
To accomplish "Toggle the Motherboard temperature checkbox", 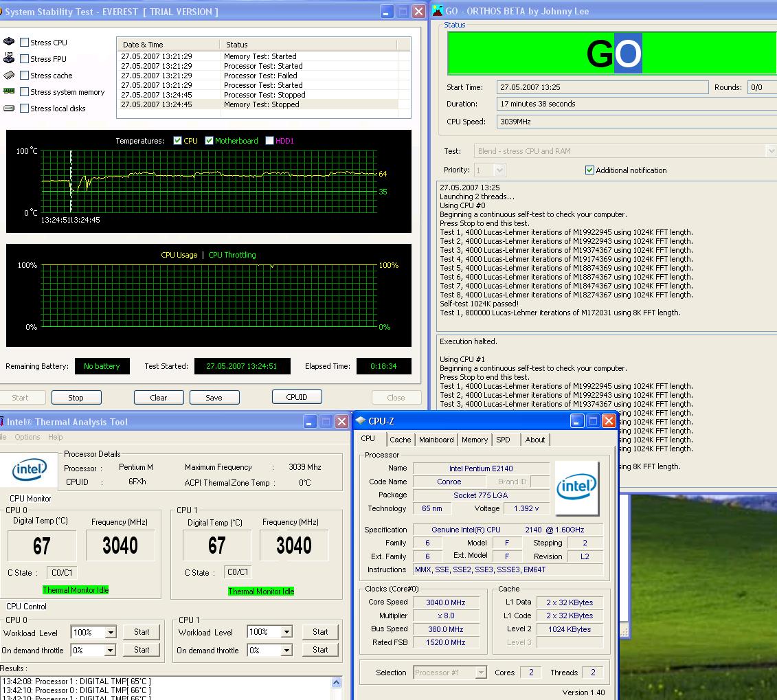I will point(209,141).
